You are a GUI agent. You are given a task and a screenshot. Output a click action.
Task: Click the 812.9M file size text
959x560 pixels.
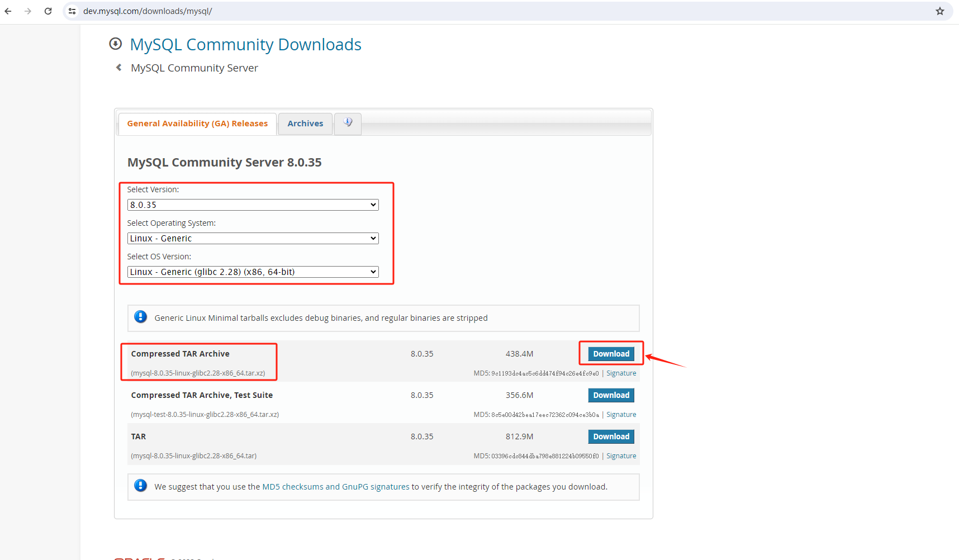click(519, 436)
